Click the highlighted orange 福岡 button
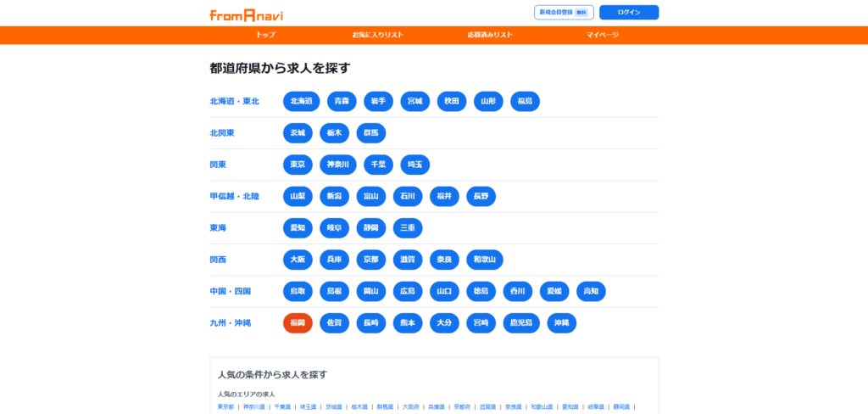This screenshot has height=414, width=868. 298,322
